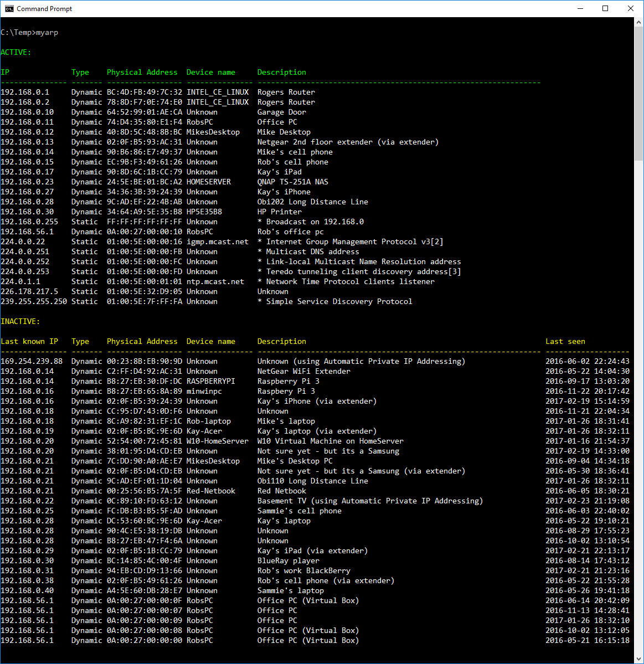Image resolution: width=644 pixels, height=664 pixels.
Task: Select timestamp 2016-05-21 16:15:18
Action: pos(588,641)
